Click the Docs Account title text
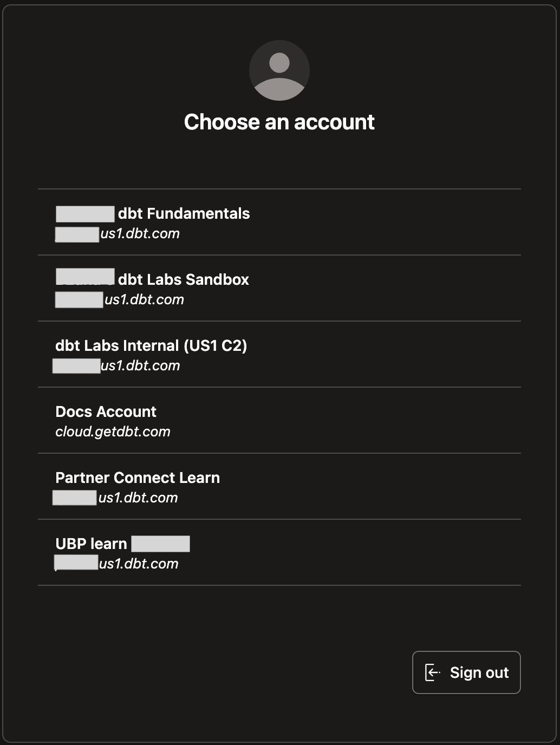560x745 pixels. click(106, 411)
